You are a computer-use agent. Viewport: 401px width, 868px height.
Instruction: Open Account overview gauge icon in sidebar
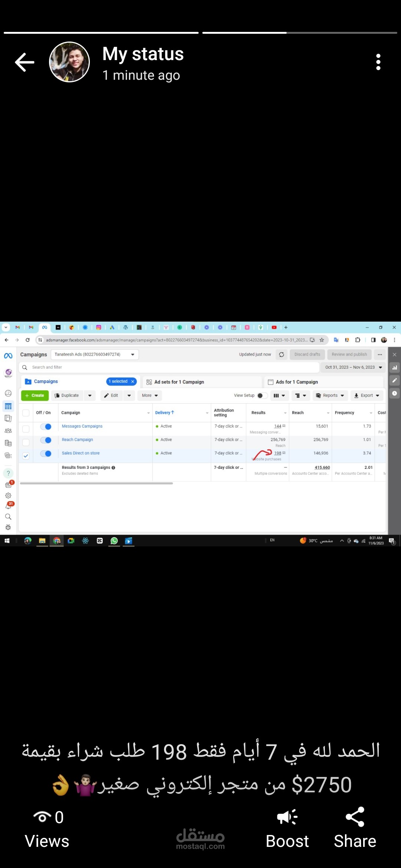(x=8, y=393)
